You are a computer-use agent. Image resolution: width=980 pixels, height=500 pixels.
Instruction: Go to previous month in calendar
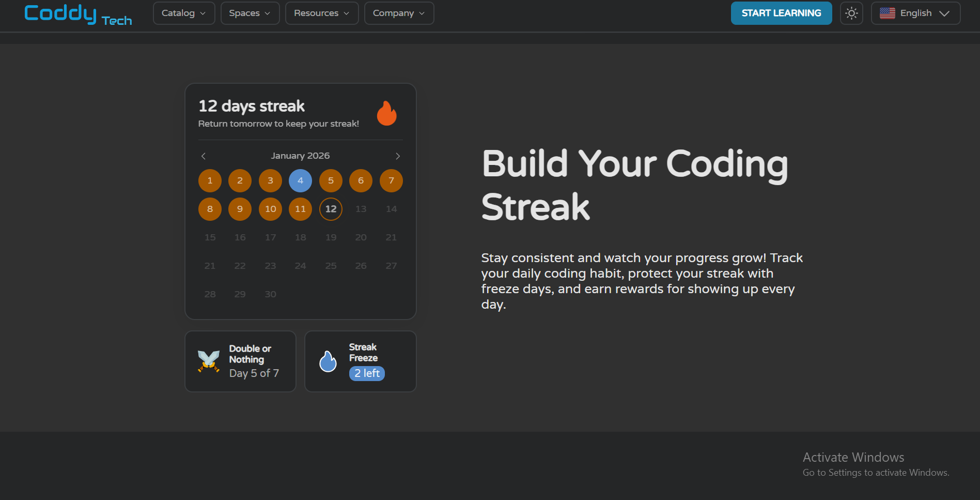click(x=204, y=156)
